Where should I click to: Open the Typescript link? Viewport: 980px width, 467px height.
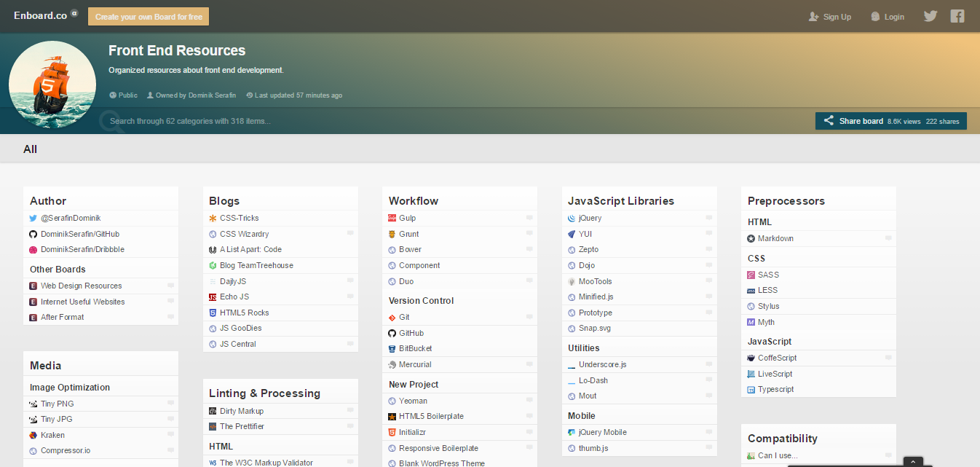pyautogui.click(x=775, y=389)
